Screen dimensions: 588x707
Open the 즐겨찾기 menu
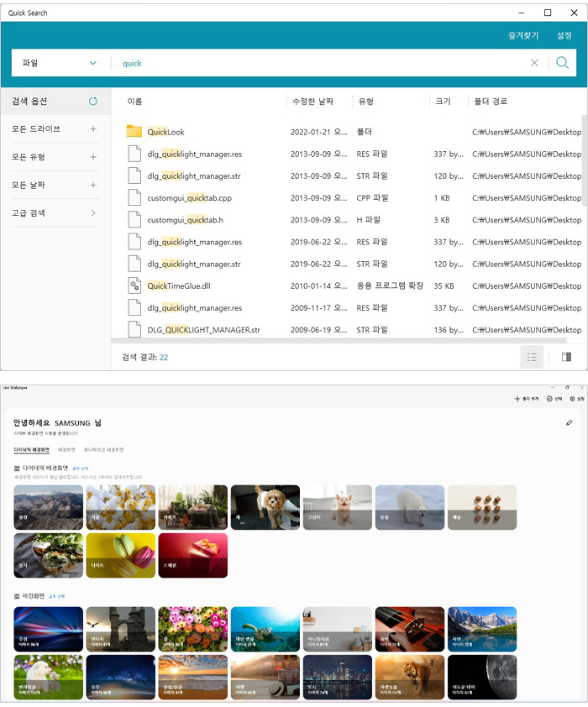point(523,36)
